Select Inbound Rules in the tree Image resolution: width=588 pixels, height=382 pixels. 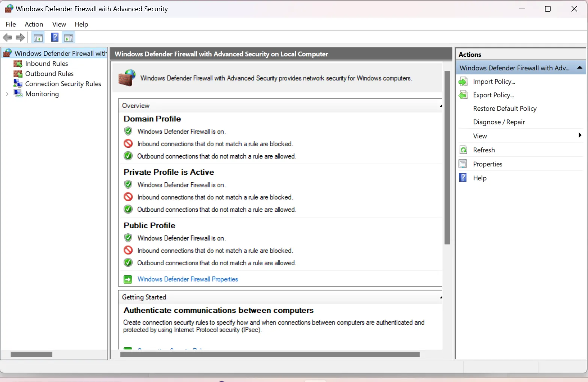point(46,64)
